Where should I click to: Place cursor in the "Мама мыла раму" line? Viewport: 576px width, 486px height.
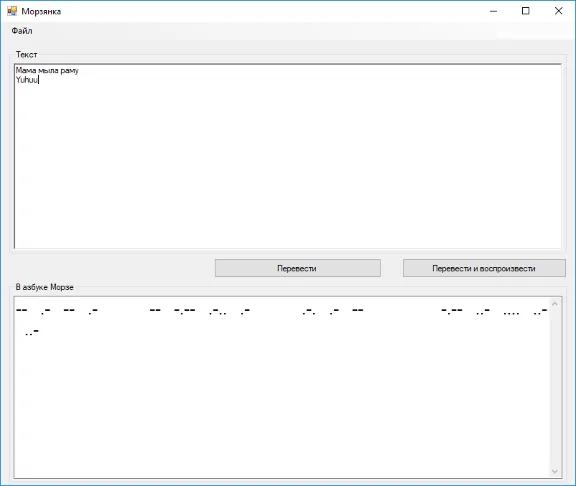(x=47, y=70)
